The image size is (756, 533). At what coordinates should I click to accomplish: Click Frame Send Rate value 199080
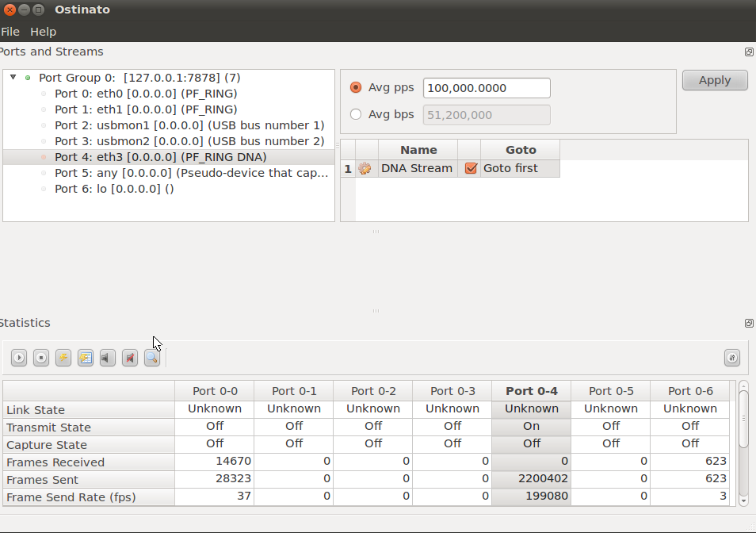click(531, 496)
